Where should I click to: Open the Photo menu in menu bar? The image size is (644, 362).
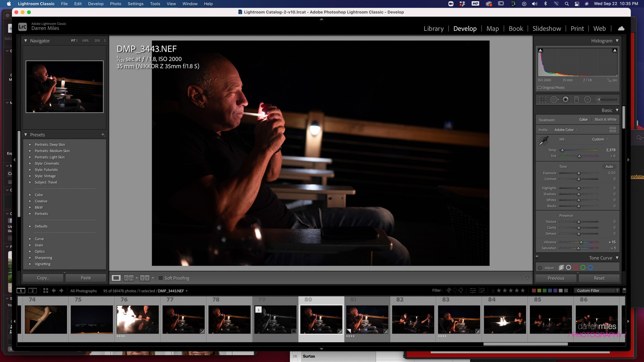(115, 4)
